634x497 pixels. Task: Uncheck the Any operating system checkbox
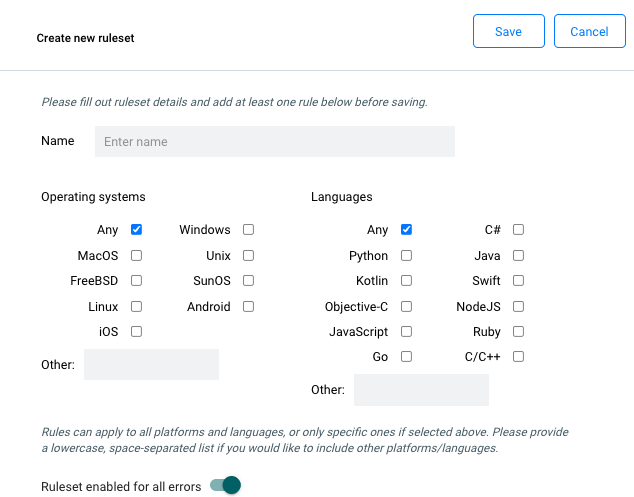point(137,230)
